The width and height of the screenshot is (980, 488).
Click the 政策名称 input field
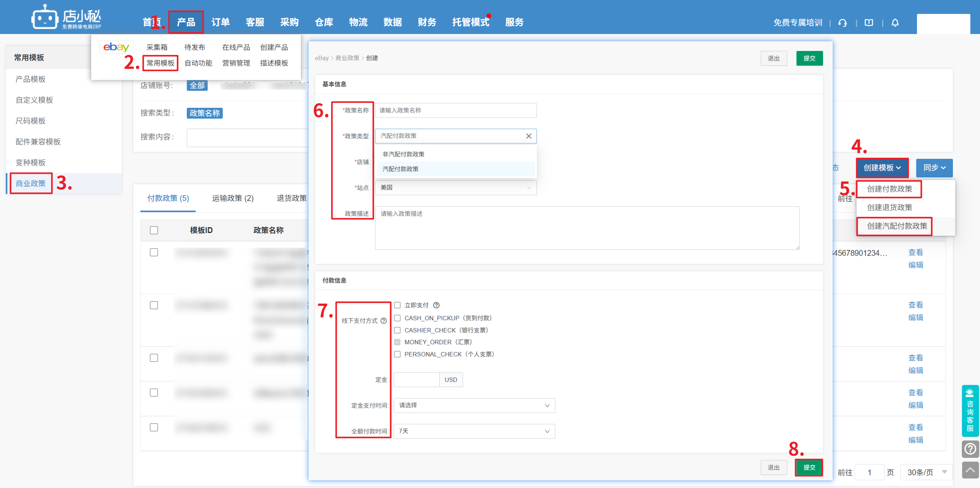pos(456,111)
